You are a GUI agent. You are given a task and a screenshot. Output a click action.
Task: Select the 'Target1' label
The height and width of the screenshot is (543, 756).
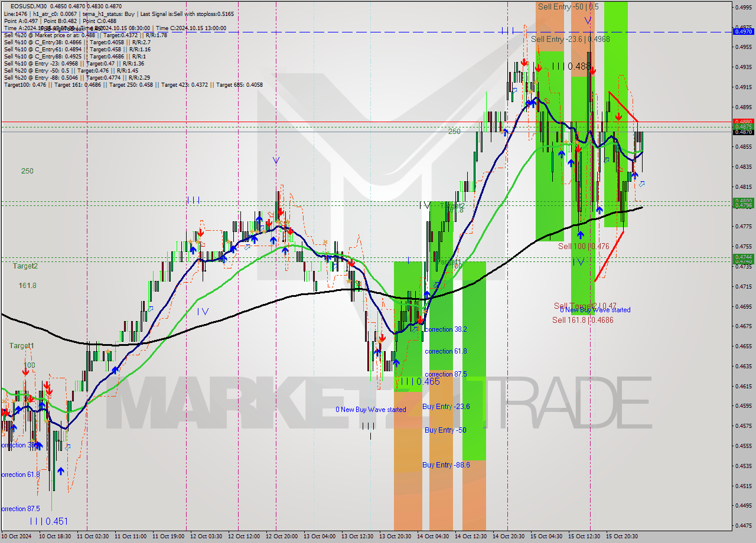[x=21, y=346]
